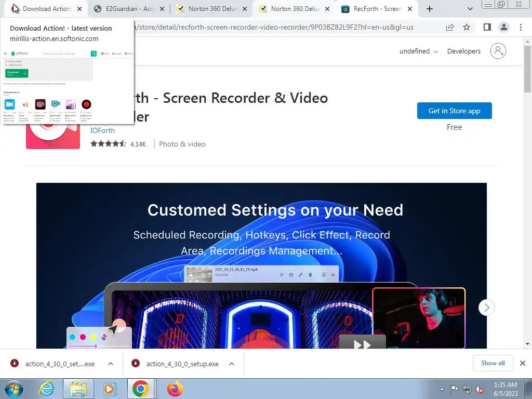This screenshot has width=532, height=399.
Task: Close the second Norton 360 Deluxe tab
Action: pyautogui.click(x=327, y=9)
